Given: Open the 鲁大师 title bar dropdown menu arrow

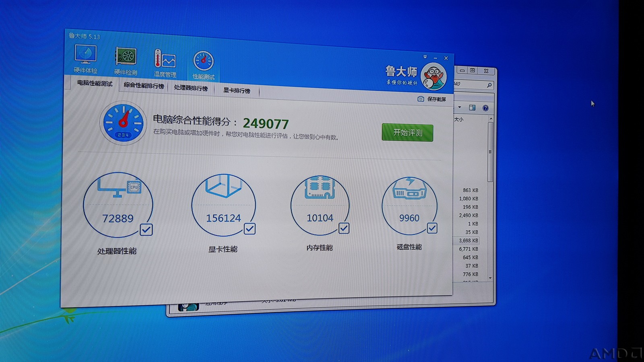Looking at the screenshot, I should pyautogui.click(x=425, y=57).
